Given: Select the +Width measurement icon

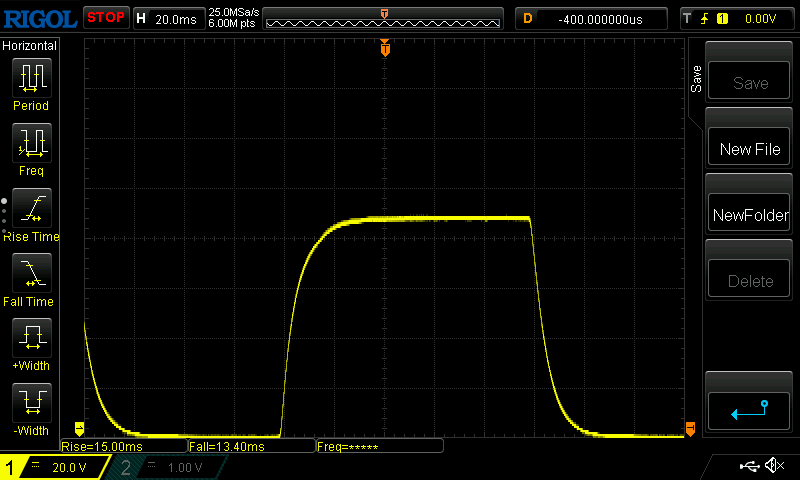Looking at the screenshot, I should tap(32, 338).
